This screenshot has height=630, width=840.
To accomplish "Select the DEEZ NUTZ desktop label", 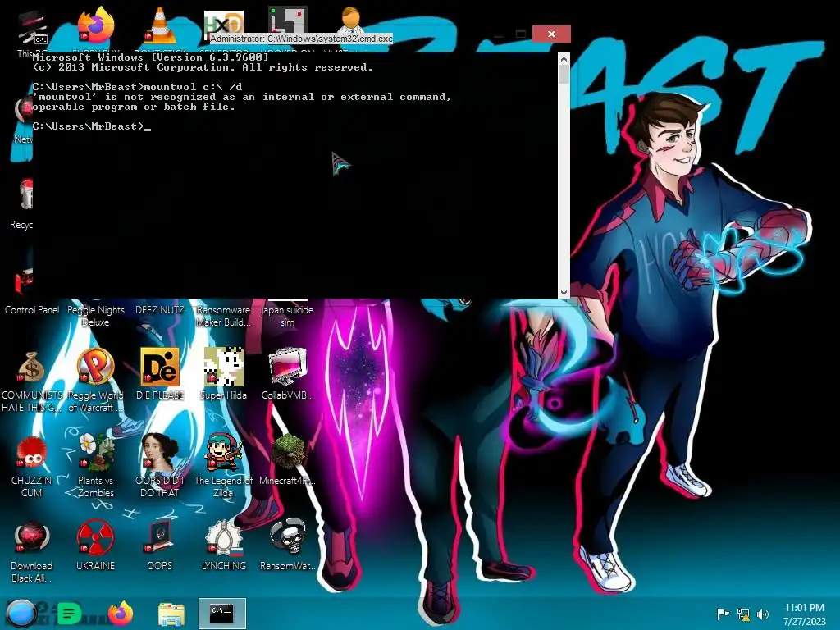I will (160, 309).
